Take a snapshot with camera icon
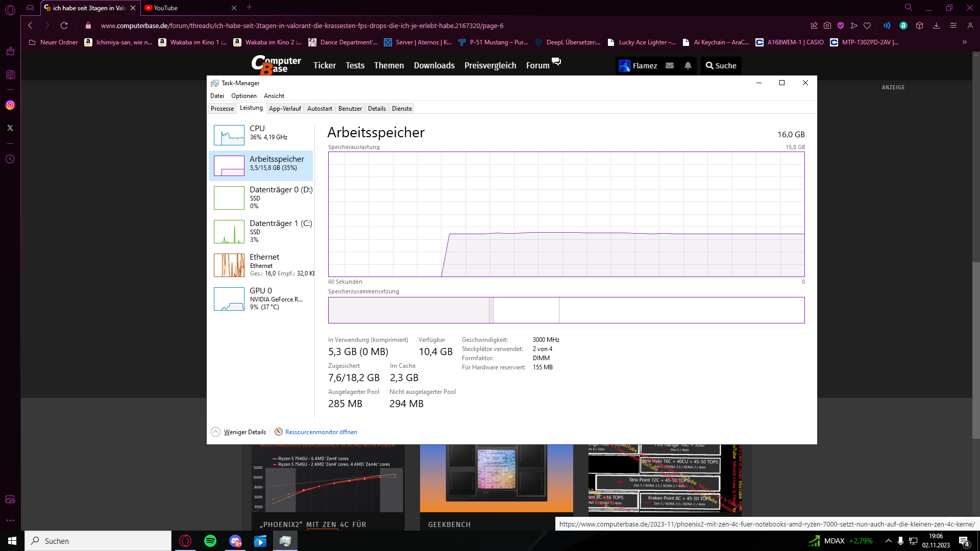Screen dimensions: 980x551 [827, 26]
